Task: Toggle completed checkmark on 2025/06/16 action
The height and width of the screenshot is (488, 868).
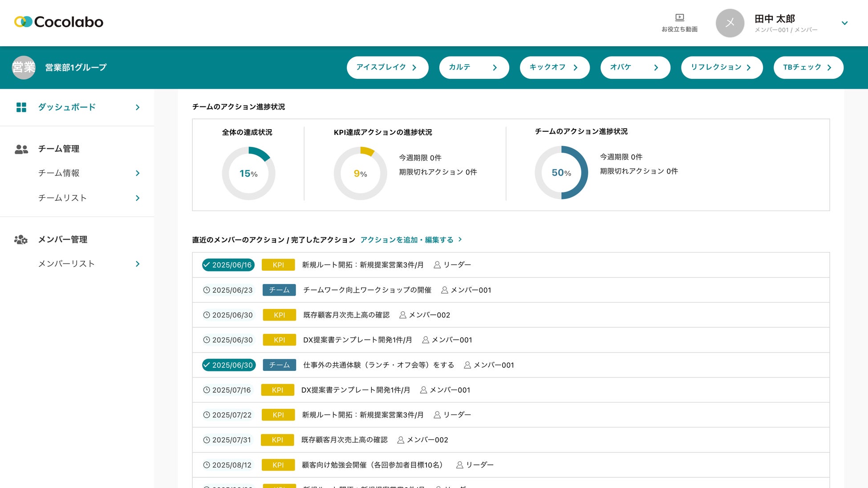Action: click(x=207, y=265)
